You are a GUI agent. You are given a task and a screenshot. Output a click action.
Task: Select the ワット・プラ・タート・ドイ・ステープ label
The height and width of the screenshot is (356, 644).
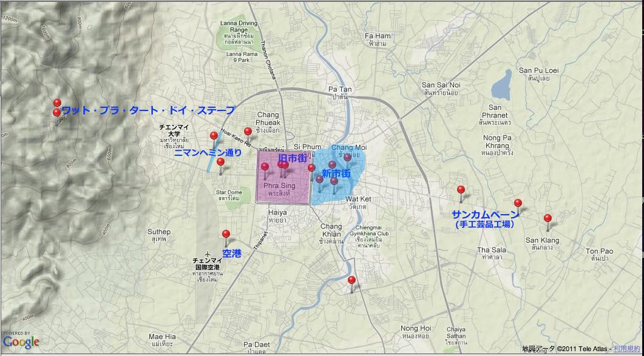point(148,110)
